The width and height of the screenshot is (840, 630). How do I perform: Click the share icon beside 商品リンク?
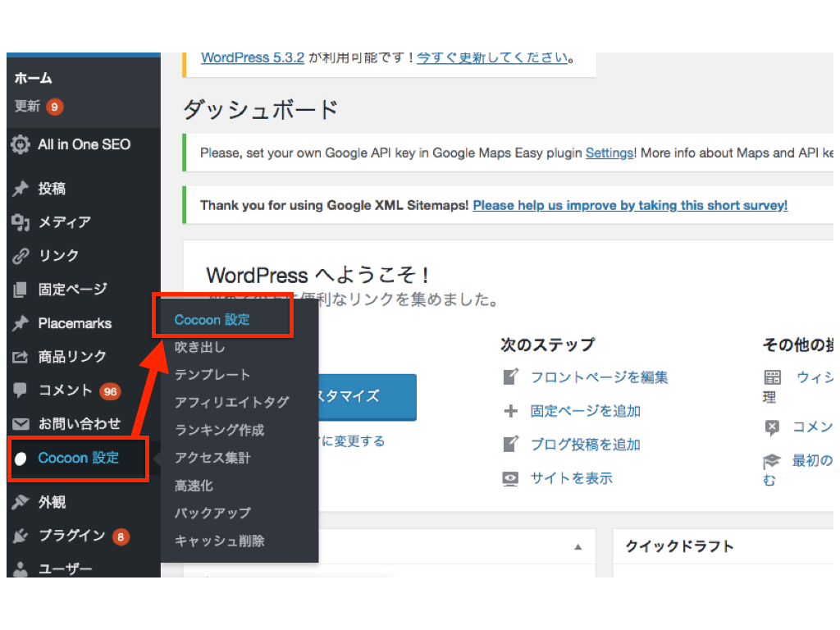[21, 357]
